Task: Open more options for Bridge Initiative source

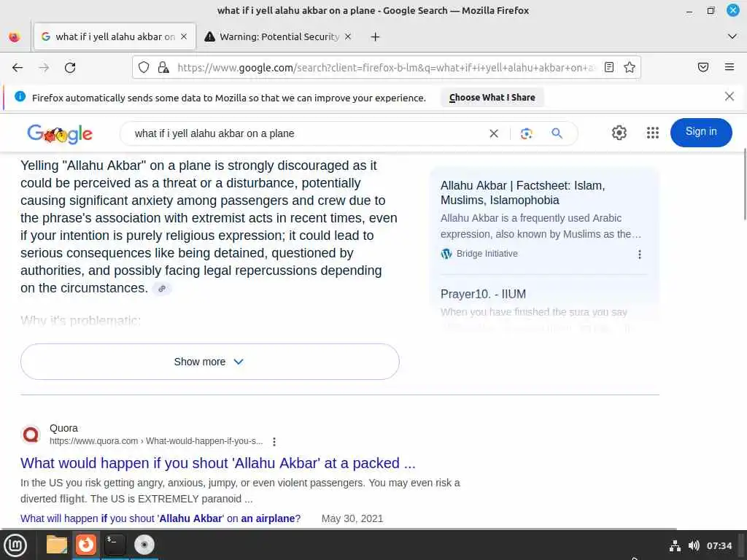Action: coord(639,254)
